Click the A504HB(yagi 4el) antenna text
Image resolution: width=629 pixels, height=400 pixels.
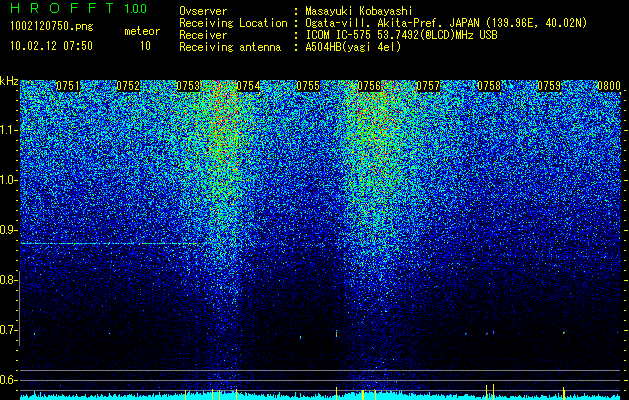pos(353,47)
